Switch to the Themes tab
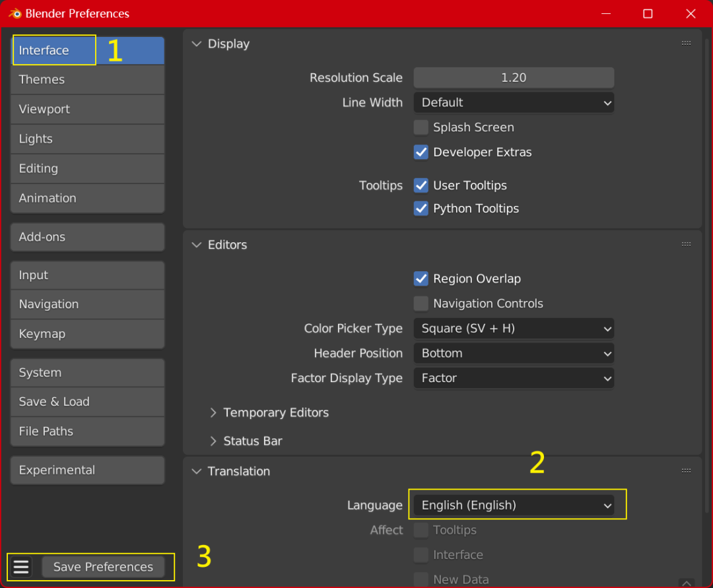The width and height of the screenshot is (713, 588). [x=88, y=79]
